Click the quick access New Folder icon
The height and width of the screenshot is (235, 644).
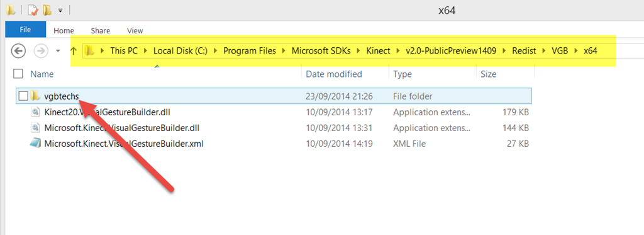47,10
